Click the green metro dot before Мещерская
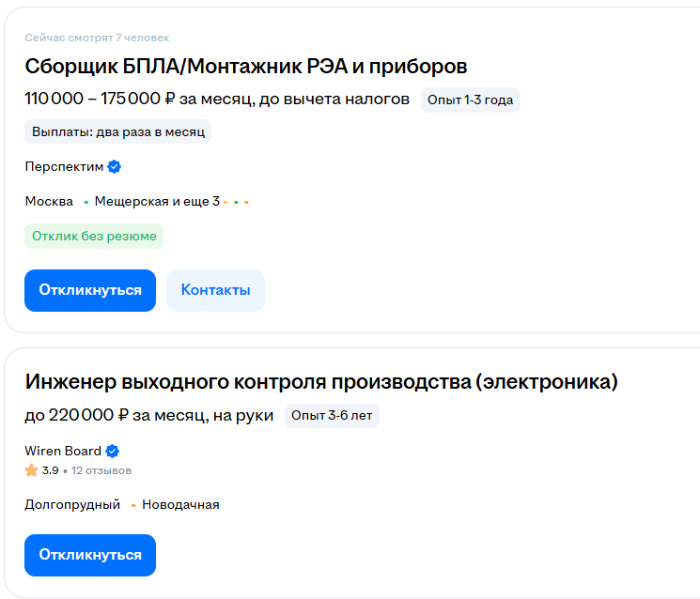This screenshot has height=599, width=700. [x=86, y=202]
